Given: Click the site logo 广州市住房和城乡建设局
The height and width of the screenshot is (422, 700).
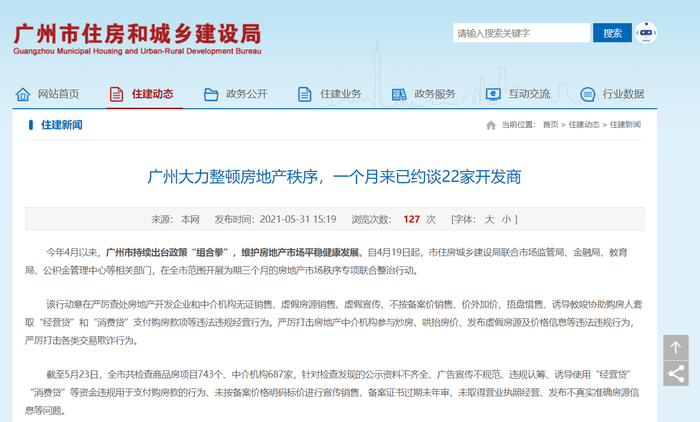Looking at the screenshot, I should tap(138, 39).
